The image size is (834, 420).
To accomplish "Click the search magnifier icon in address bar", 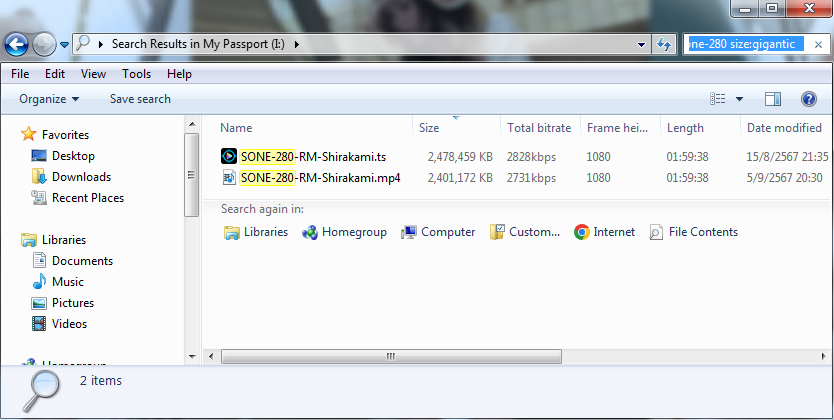I will [x=82, y=44].
